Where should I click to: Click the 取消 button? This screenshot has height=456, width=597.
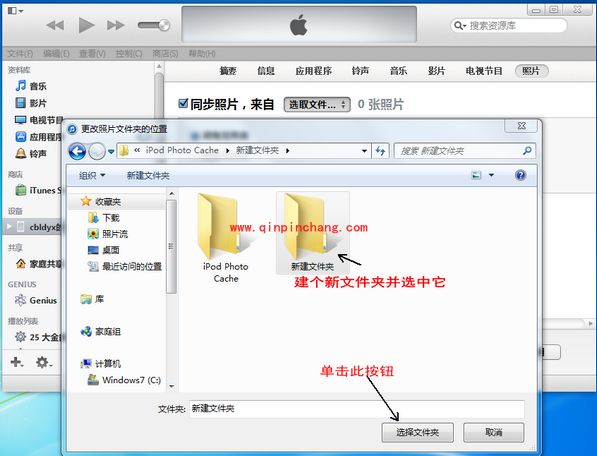(494, 432)
